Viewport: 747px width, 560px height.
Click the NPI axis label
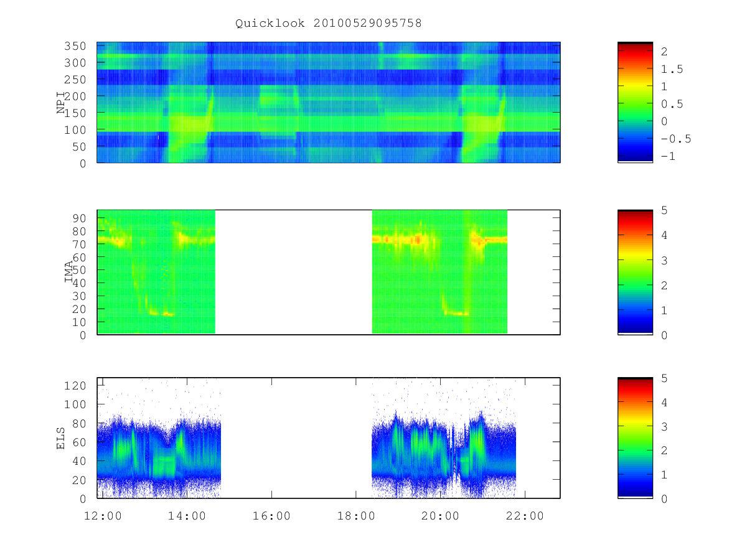[61, 103]
